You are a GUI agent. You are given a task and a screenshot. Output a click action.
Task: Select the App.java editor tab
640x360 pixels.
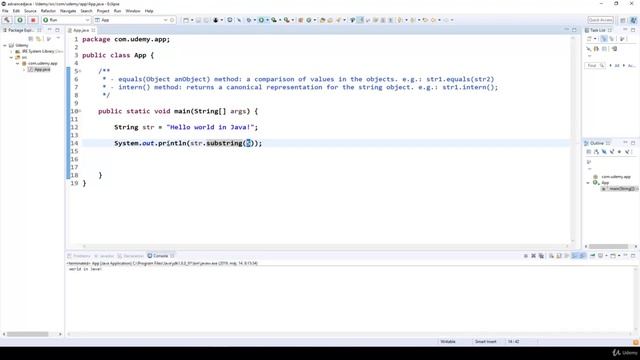tap(81, 30)
